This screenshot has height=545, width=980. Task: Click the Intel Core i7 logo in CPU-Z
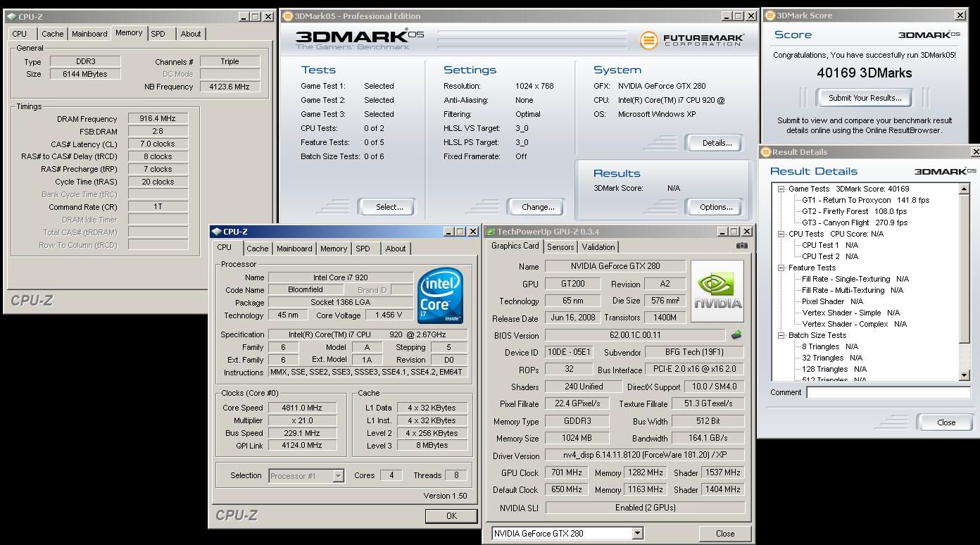pos(440,295)
